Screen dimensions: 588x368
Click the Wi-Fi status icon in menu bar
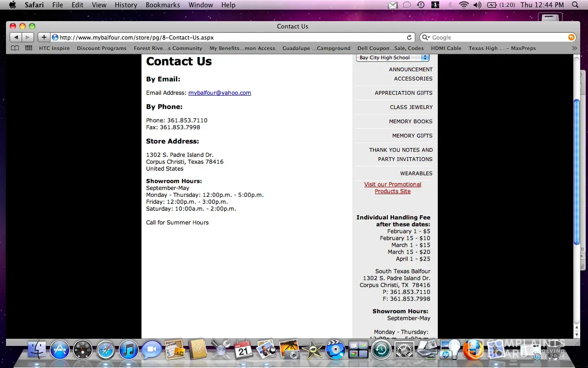click(x=464, y=5)
